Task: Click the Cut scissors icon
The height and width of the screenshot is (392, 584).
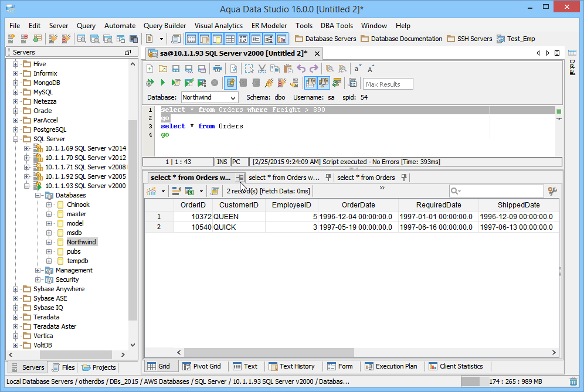Action: pos(262,69)
